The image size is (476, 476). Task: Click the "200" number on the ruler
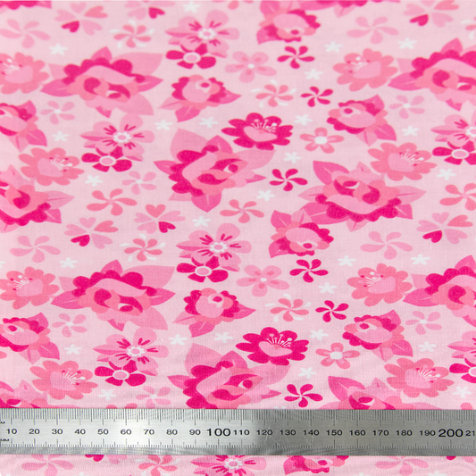coord(450,433)
